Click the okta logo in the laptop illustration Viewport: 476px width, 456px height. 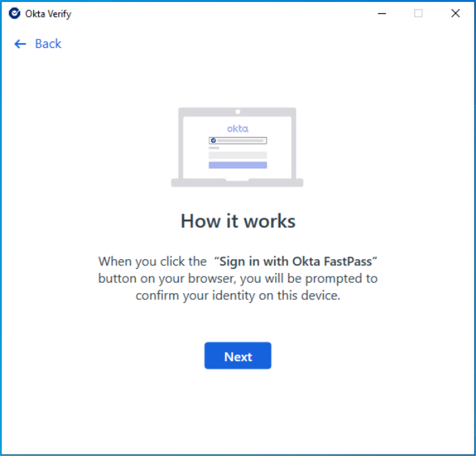pos(238,129)
